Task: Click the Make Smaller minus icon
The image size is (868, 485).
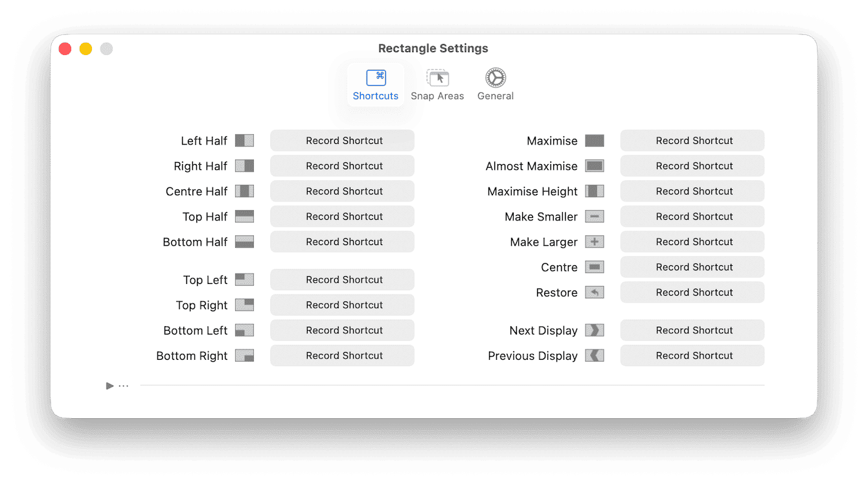Action: (x=594, y=217)
